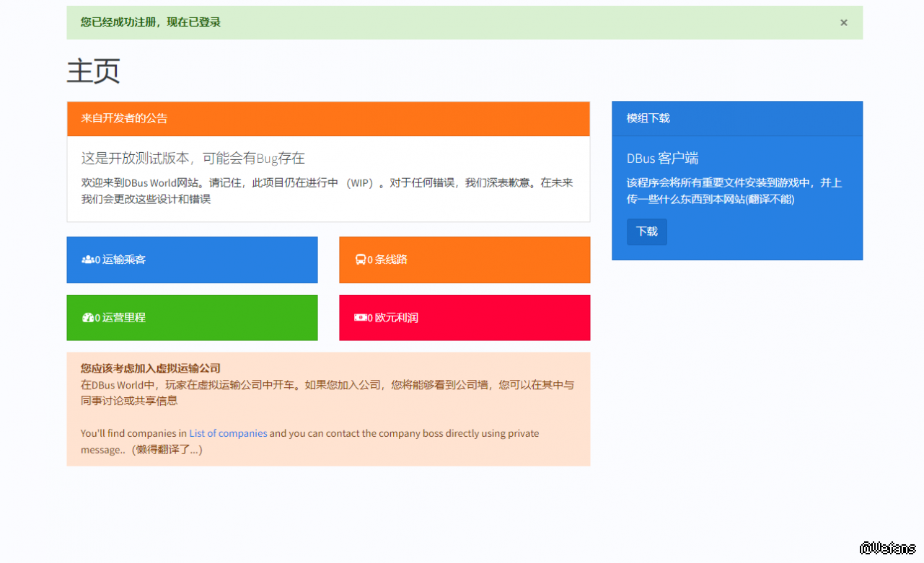Click the 模组下载 panel header

point(737,118)
